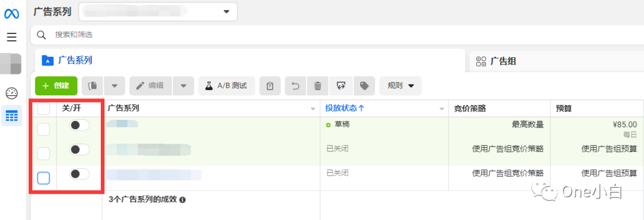This screenshot has height=220, width=644.
Task: Click the export/share icon in toolbar
Action: tap(340, 86)
